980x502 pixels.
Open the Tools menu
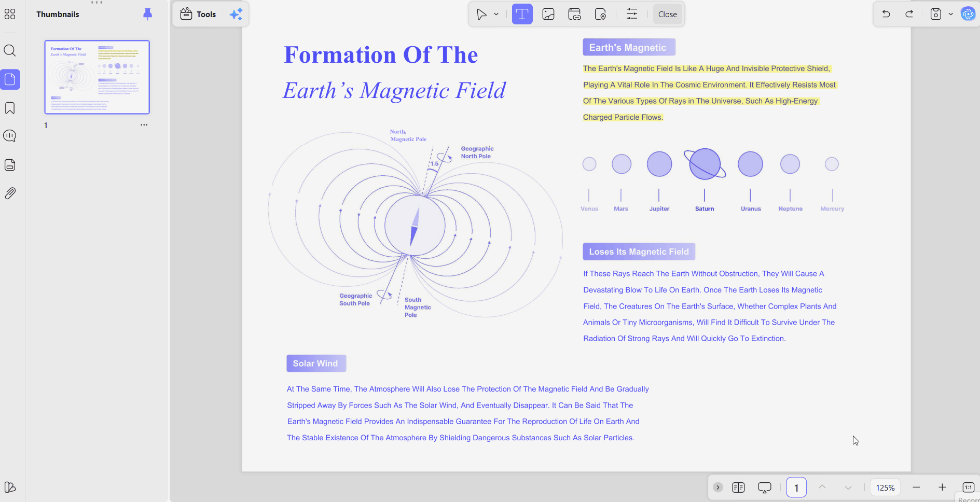(198, 14)
